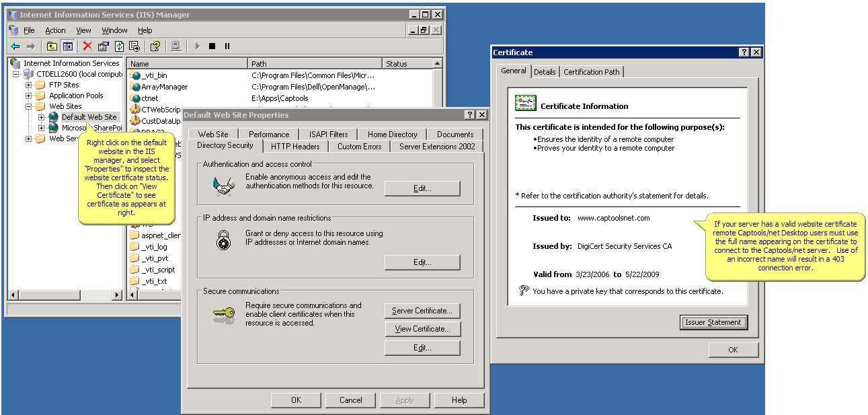Click the Up one level folder icon
Viewport: 868px width, 415px height.
51,46
